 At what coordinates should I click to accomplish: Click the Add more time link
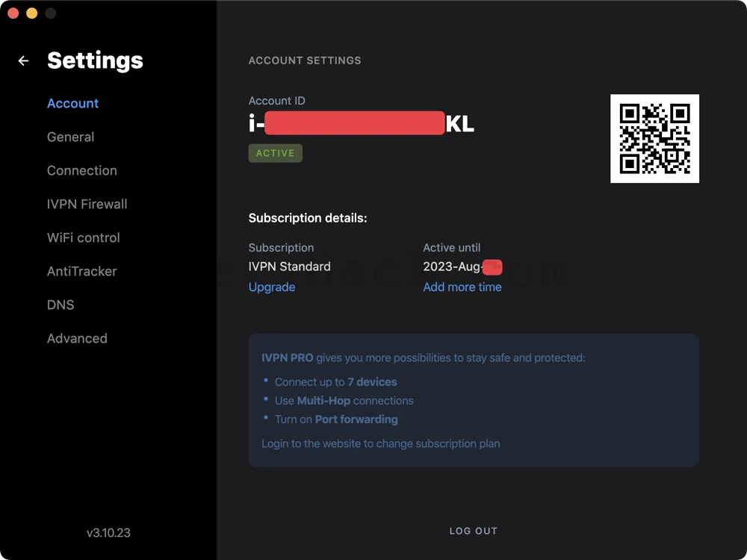tap(462, 287)
